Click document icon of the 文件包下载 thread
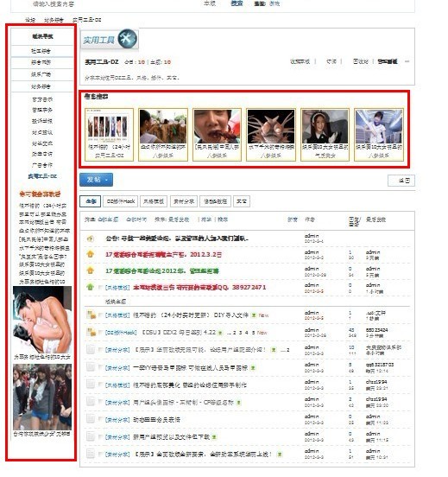The image size is (448, 477). [x=91, y=436]
